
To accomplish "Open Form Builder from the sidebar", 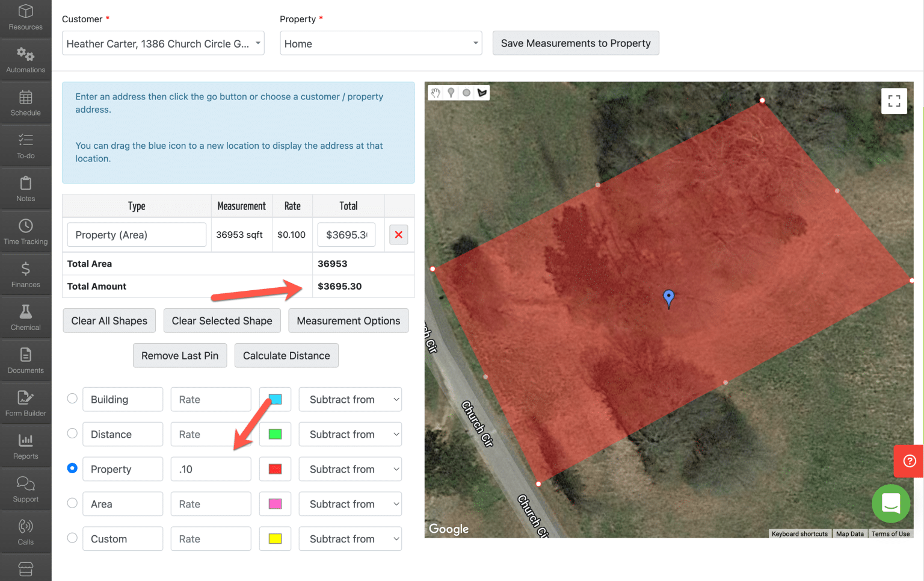I will pos(25,402).
